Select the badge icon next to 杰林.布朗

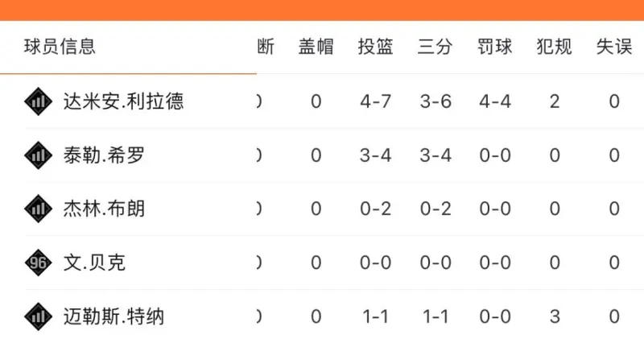[38, 209]
